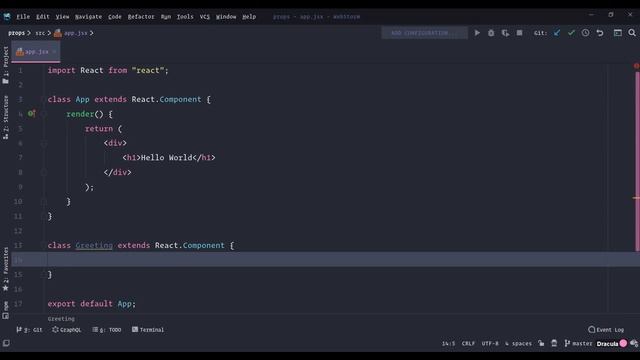Open the Add Configuration dropdown

coord(424,33)
